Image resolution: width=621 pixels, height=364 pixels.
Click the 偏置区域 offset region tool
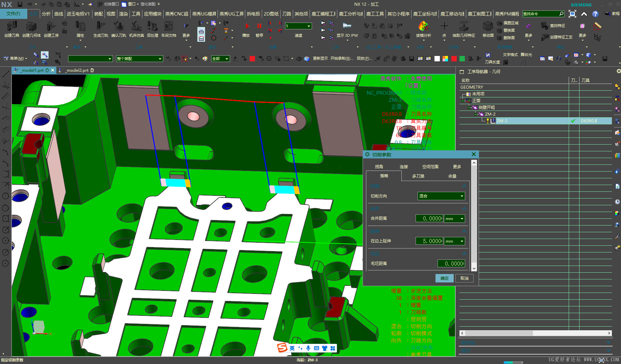tap(508, 23)
